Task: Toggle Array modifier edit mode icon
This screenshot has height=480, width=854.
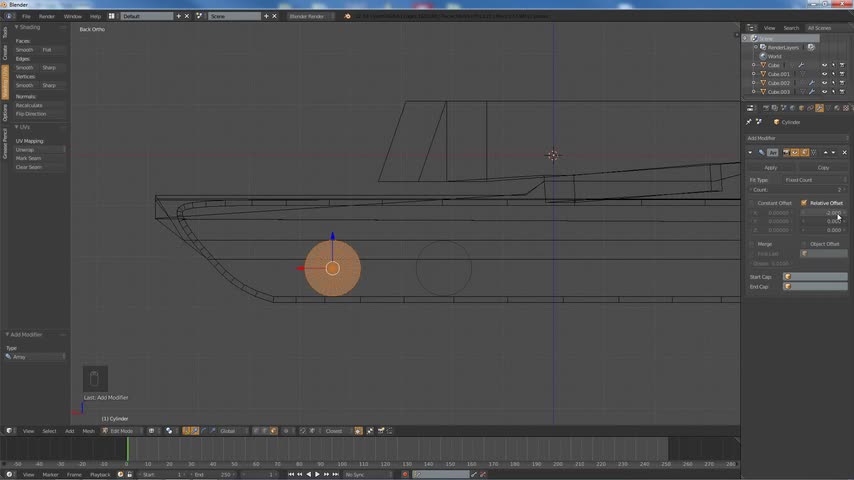Action: tap(804, 153)
